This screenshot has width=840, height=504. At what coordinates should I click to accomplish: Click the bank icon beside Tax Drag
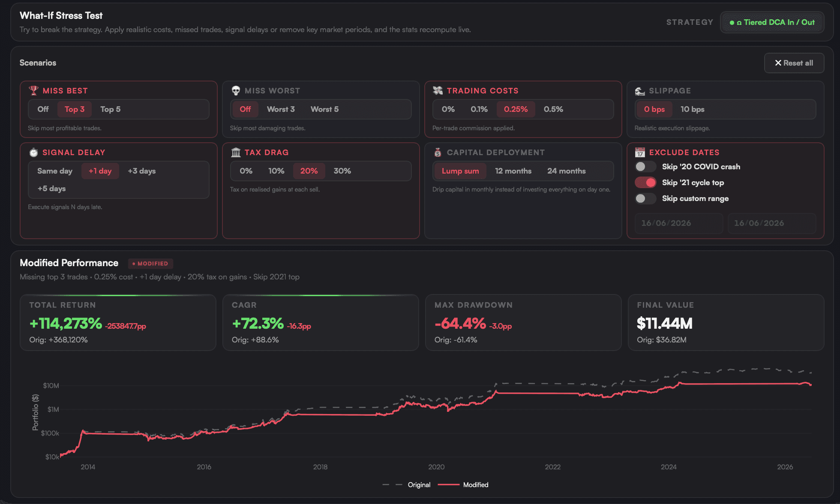(x=236, y=152)
